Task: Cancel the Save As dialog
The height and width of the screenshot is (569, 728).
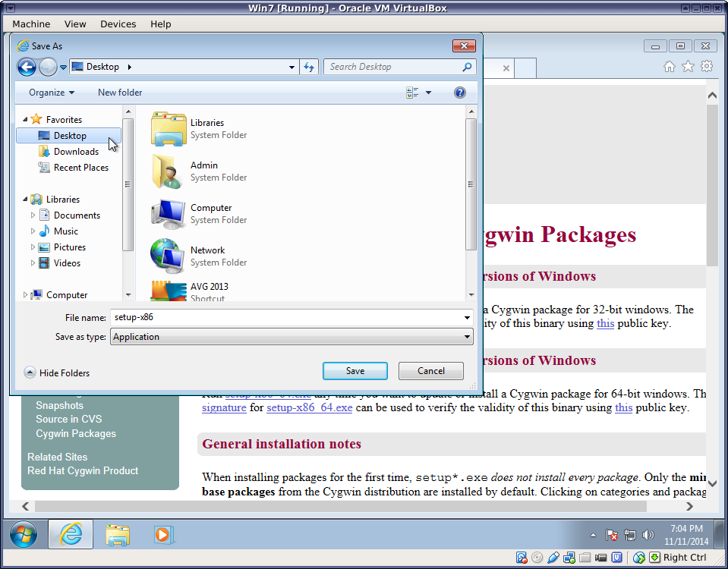Action: (431, 371)
